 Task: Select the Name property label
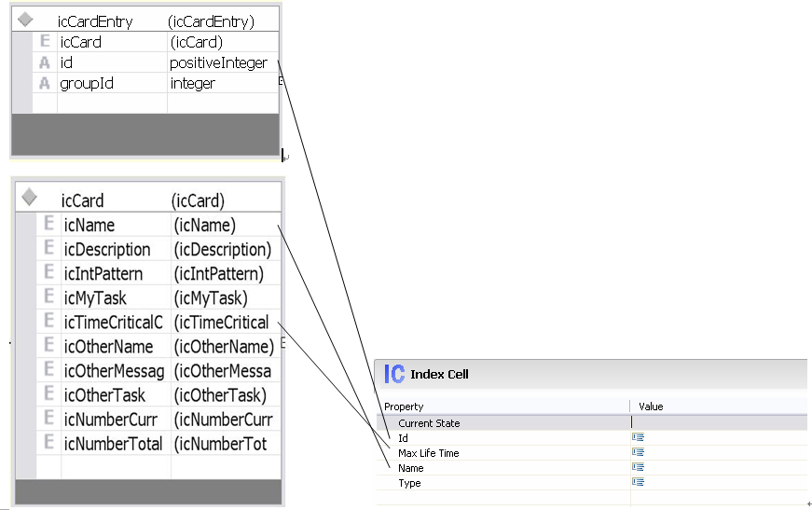pyautogui.click(x=410, y=468)
